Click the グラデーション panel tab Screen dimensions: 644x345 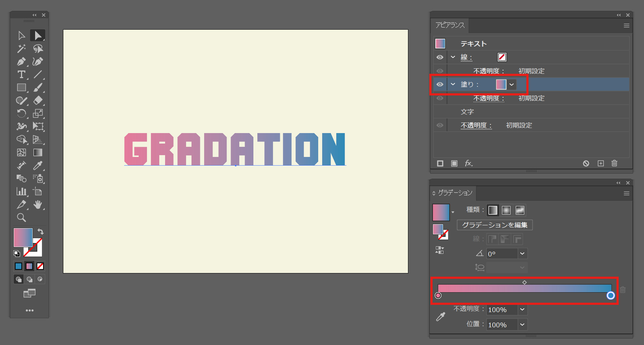point(455,193)
